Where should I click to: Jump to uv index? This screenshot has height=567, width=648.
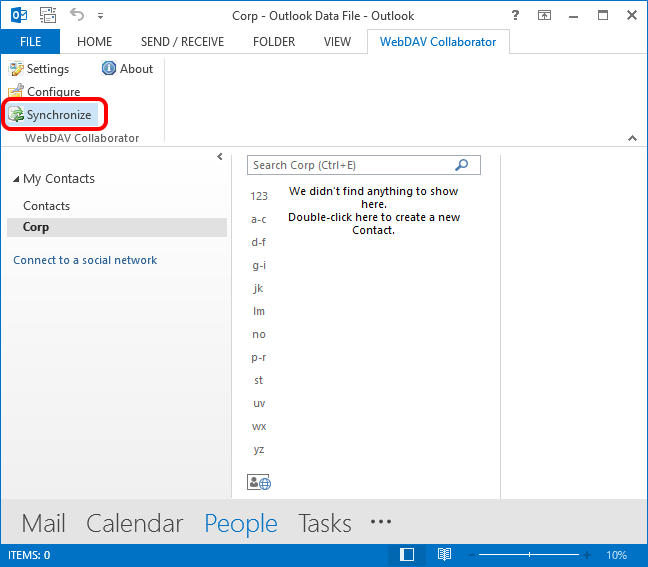259,403
